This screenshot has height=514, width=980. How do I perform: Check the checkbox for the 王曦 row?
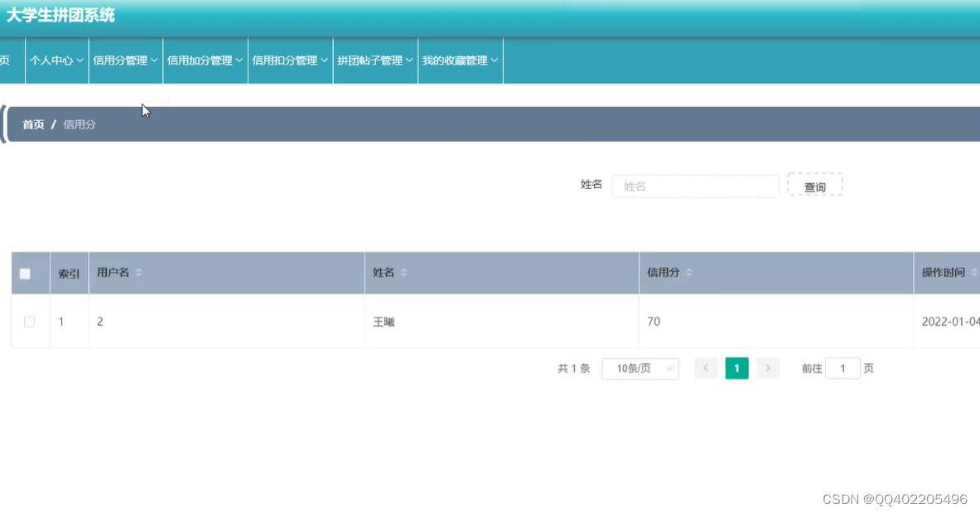click(x=30, y=322)
